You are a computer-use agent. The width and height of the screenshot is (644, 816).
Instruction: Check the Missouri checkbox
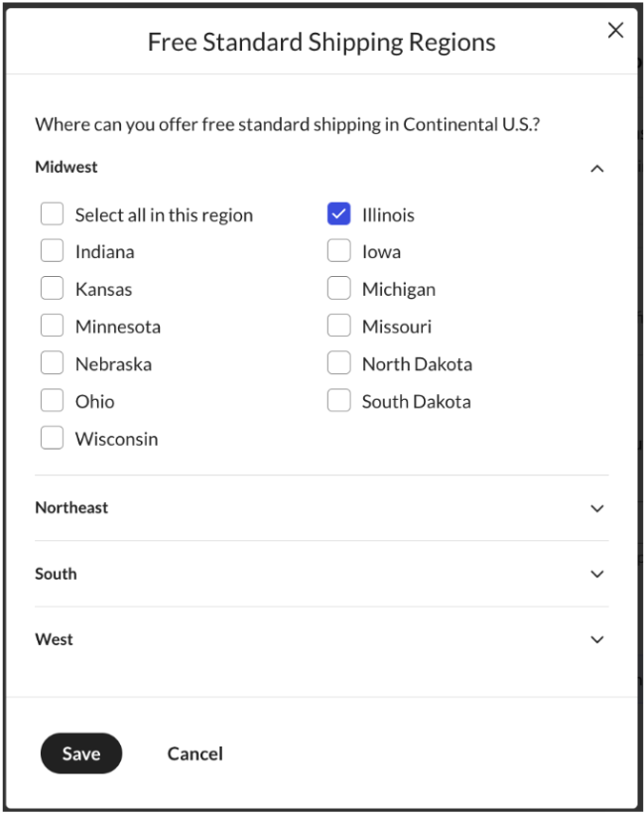339,327
